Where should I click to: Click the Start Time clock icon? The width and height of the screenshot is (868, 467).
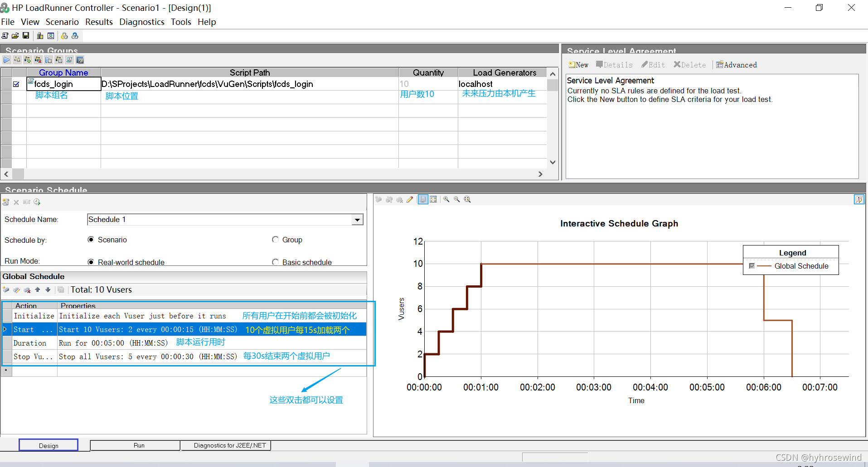pyautogui.click(x=37, y=202)
